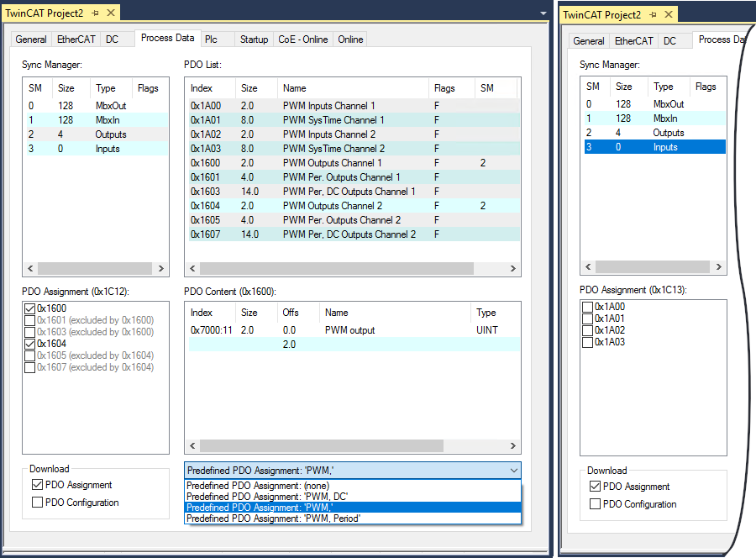Image resolution: width=756 pixels, height=558 pixels.
Task: Switch to the CoE - Online tab
Action: [x=302, y=39]
